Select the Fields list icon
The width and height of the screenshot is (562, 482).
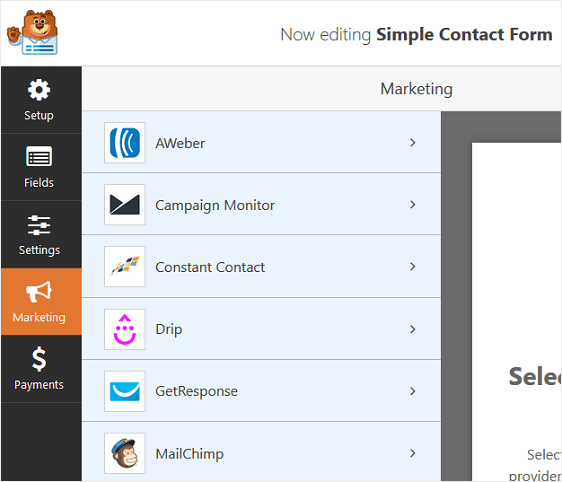point(39,156)
